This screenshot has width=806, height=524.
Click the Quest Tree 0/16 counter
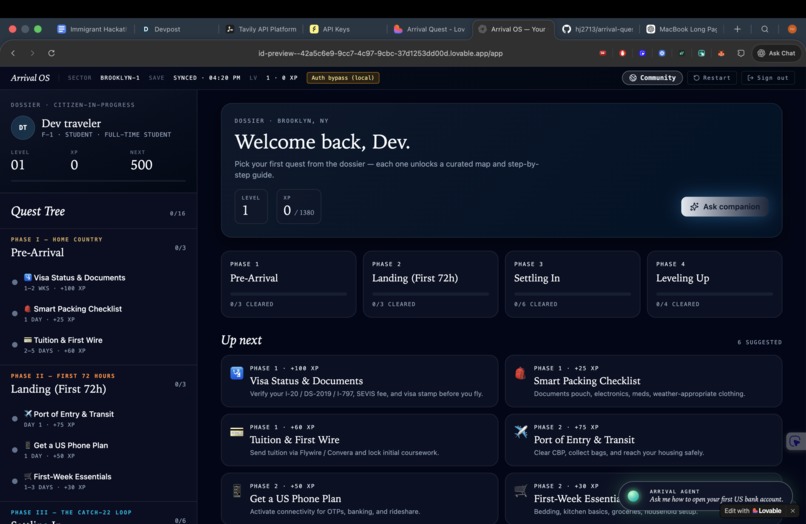pos(177,213)
